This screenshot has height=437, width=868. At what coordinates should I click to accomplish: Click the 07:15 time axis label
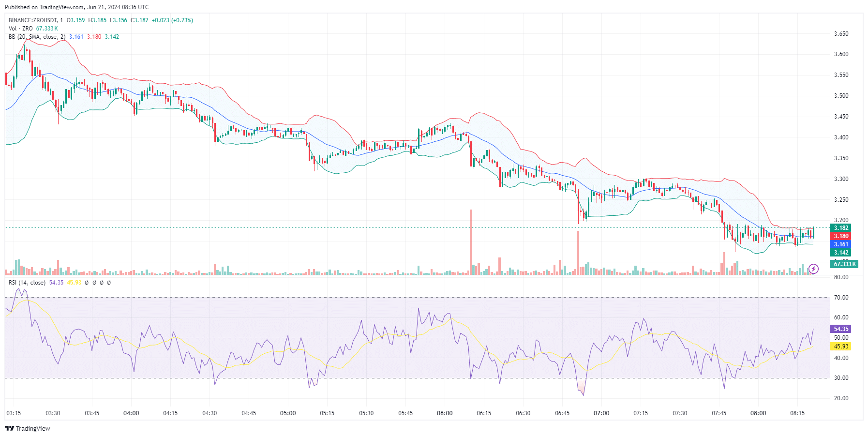pos(641,413)
